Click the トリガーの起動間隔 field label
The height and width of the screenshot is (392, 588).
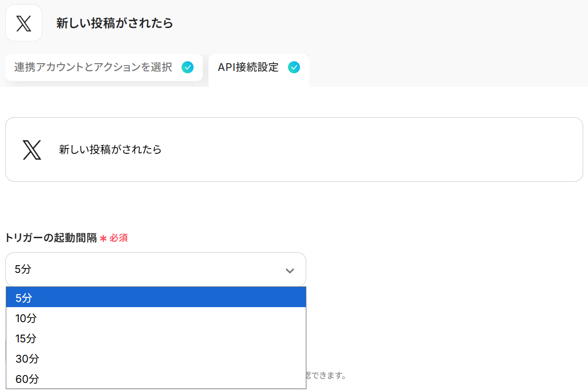pos(51,238)
